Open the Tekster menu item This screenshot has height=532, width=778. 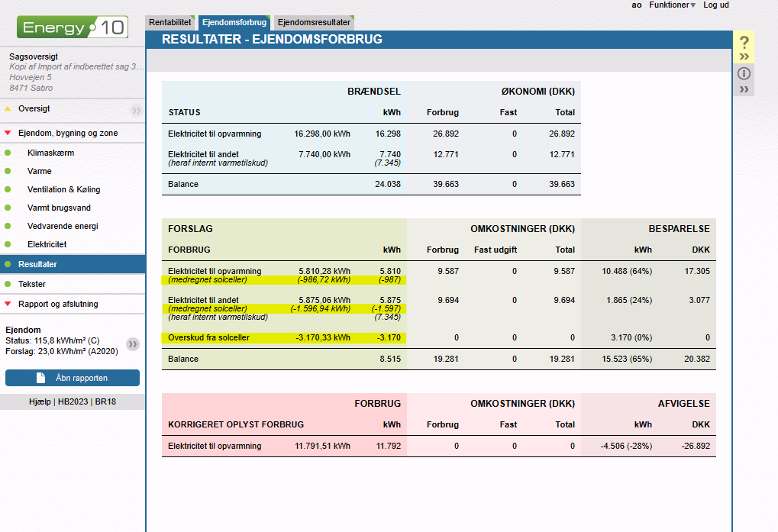click(32, 284)
